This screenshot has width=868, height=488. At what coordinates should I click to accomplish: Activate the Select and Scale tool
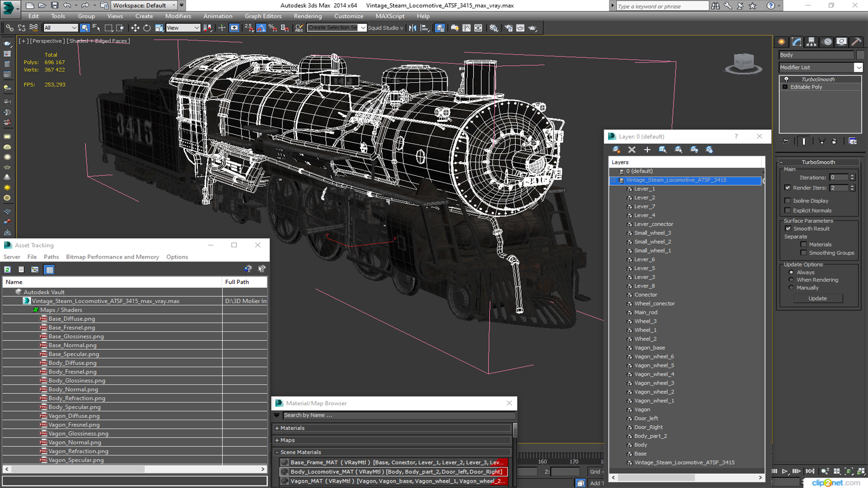(159, 28)
